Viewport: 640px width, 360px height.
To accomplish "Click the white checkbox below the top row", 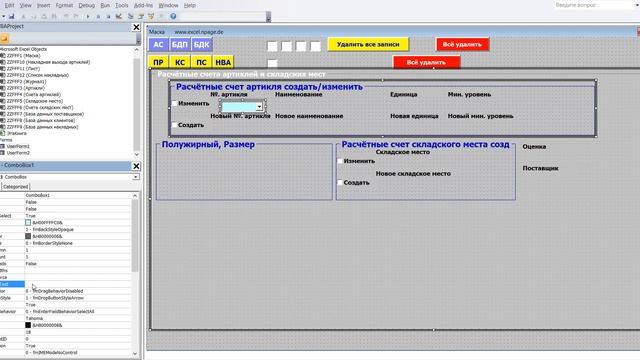I will click(x=272, y=63).
